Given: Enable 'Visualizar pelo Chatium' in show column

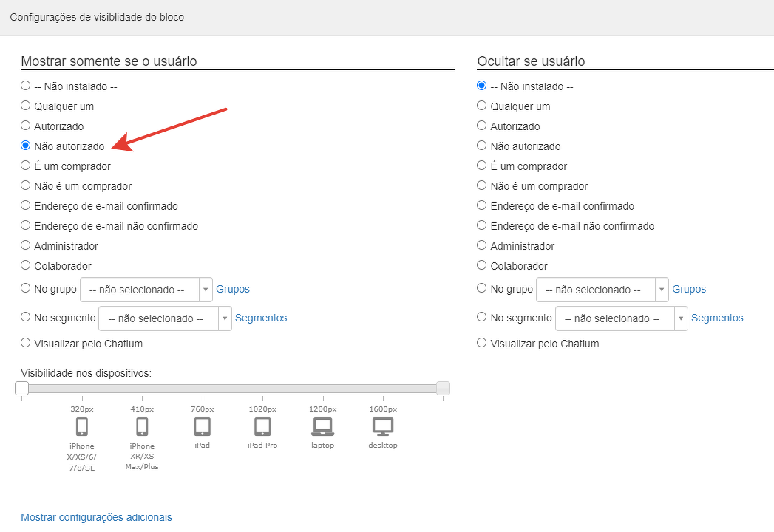Looking at the screenshot, I should [x=26, y=343].
